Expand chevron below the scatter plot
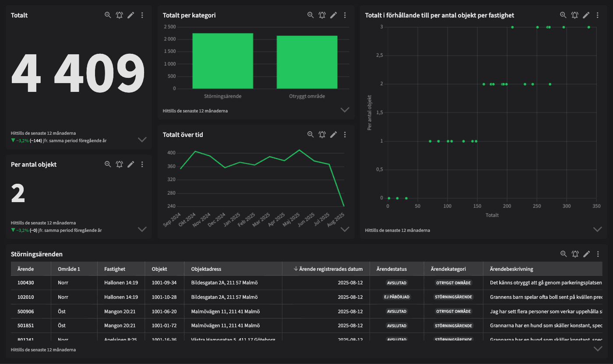Image resolution: width=613 pixels, height=364 pixels. [598, 229]
